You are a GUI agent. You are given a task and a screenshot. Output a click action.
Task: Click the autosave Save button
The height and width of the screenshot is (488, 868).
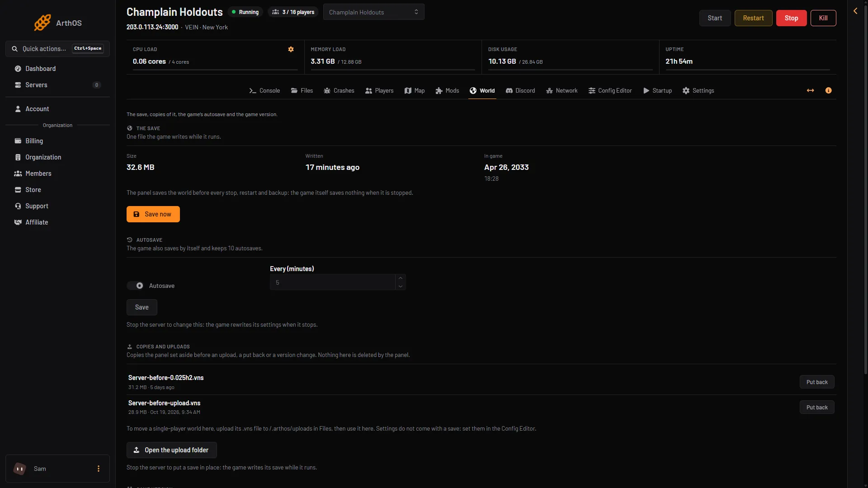pyautogui.click(x=142, y=307)
